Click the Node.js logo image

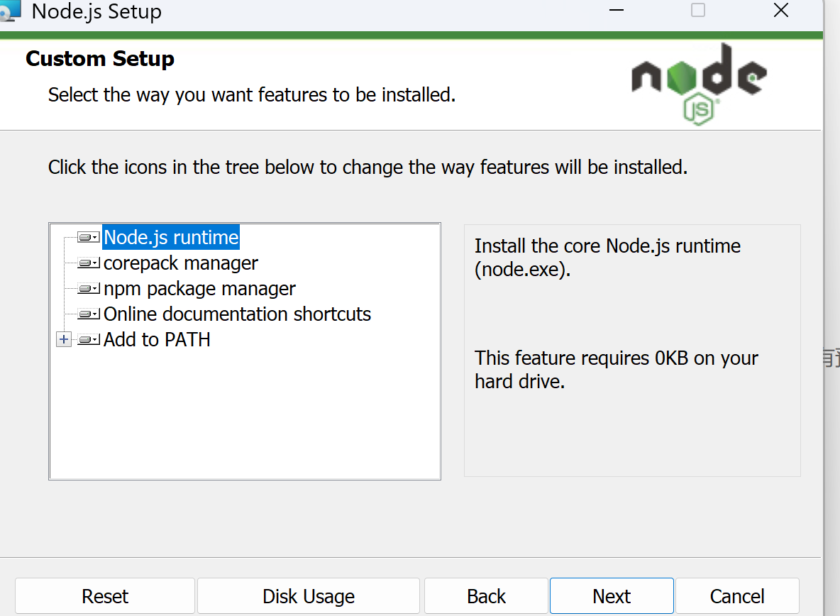(699, 84)
